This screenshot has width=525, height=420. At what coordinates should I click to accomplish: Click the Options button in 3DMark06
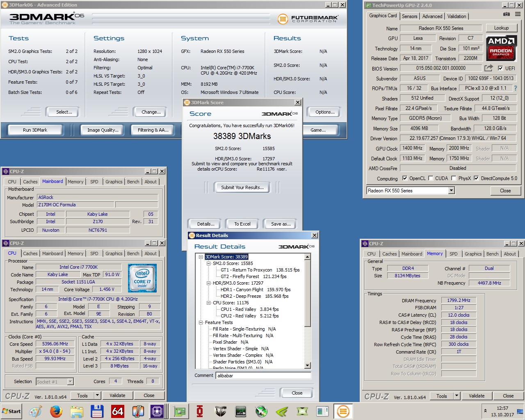click(x=325, y=112)
